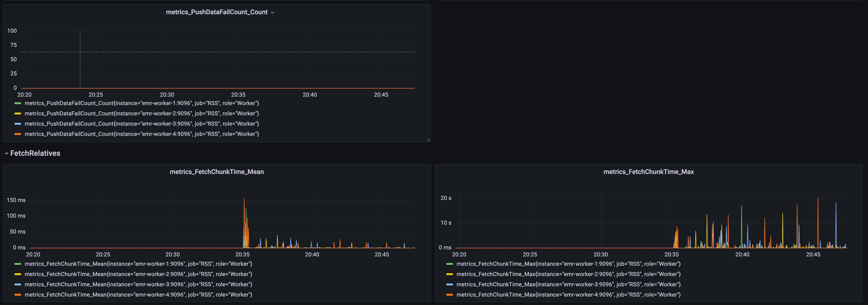
Task: Click the 20:25 label on FetchChunkTime_Max x-axis
Action: pos(530,255)
